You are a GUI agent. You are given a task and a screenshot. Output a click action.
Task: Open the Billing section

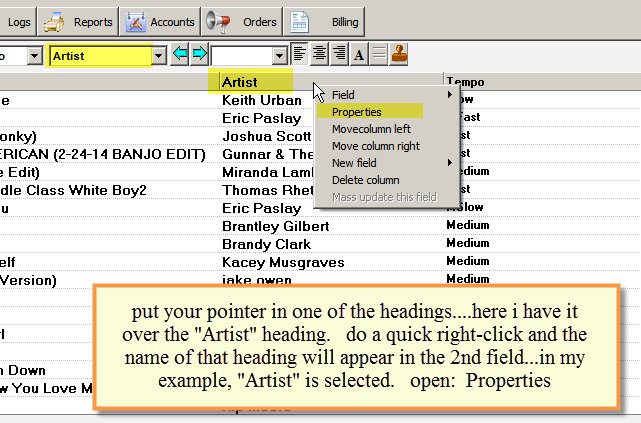coord(324,22)
